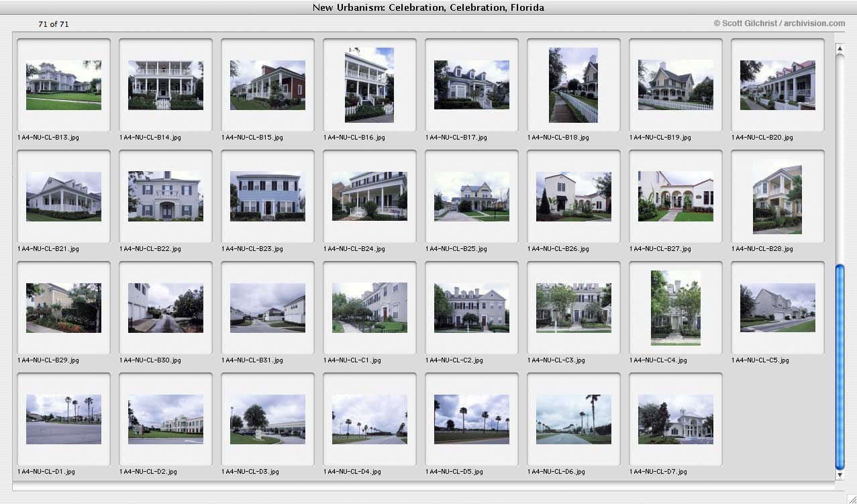This screenshot has width=857, height=504.
Task: Open the 1A4-NU-CL-B23.jpg blue house thumbnail
Action: 268,197
